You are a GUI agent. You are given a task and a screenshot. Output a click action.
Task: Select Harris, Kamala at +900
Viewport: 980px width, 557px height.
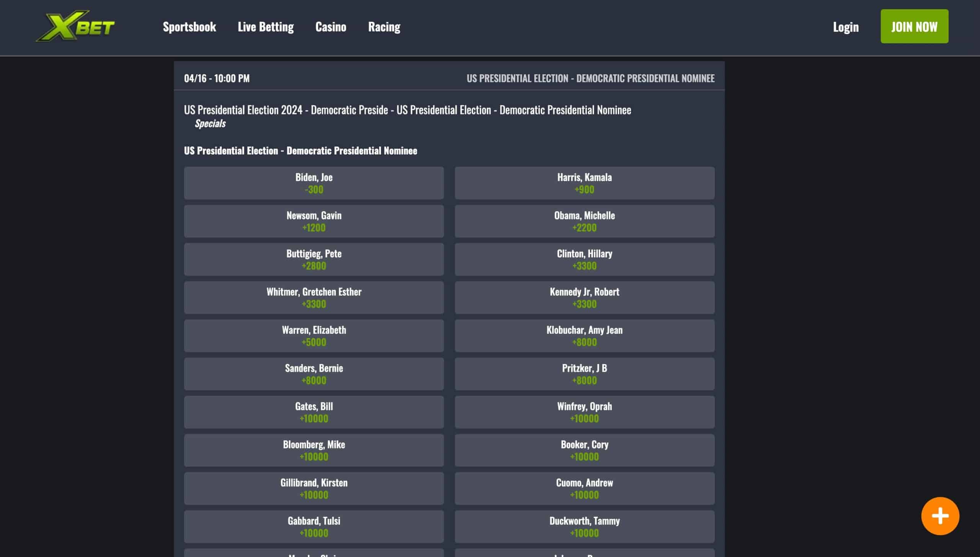[x=585, y=183]
